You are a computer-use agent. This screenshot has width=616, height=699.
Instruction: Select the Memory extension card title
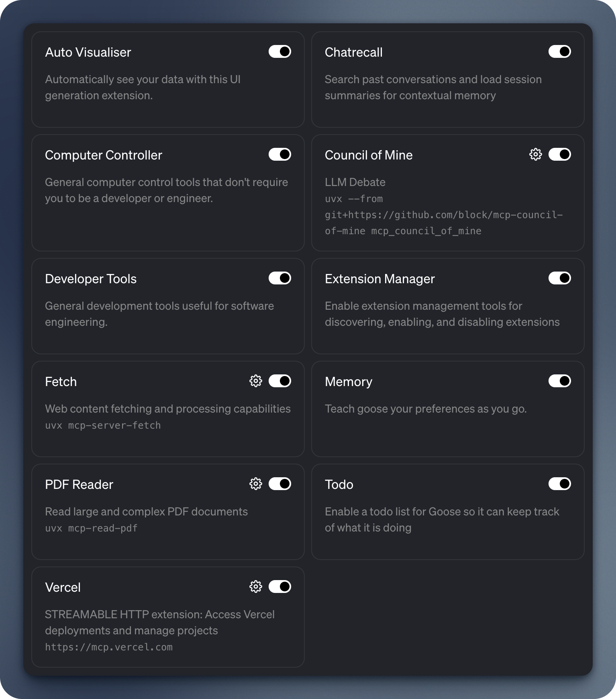pos(348,382)
